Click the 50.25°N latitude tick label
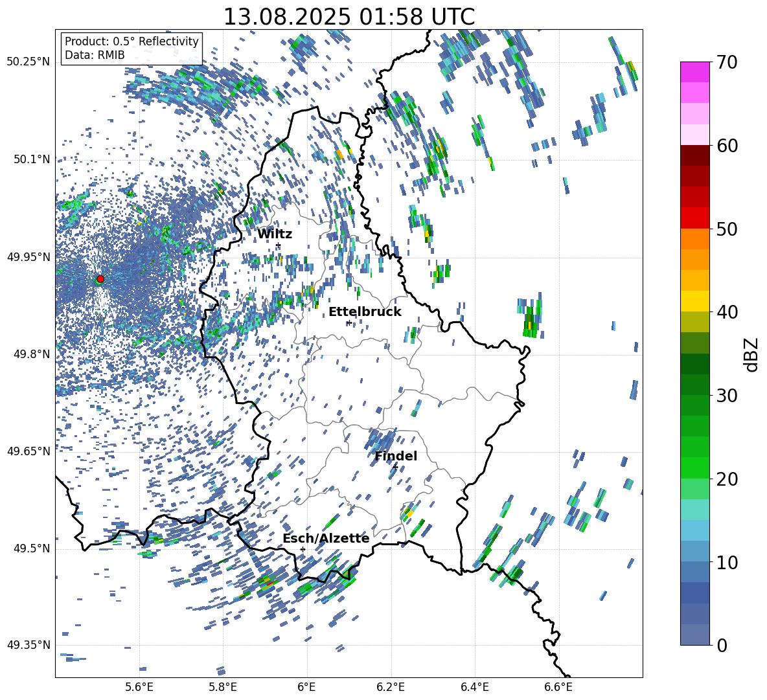 coord(29,62)
